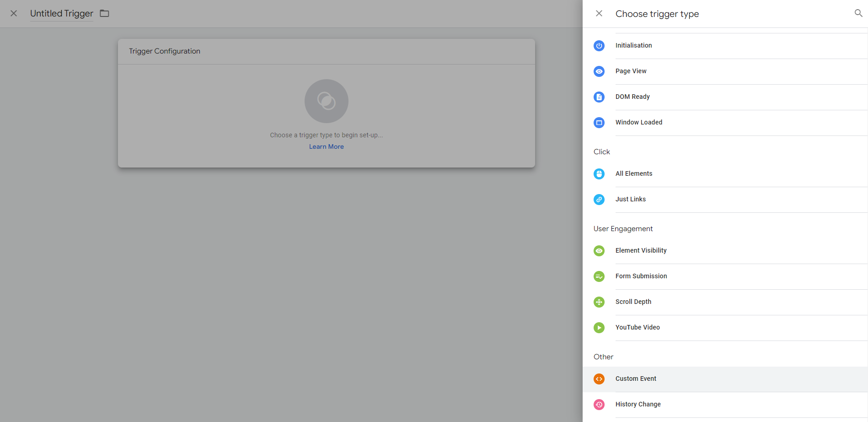Pick the DOM Ready document icon
This screenshot has height=422, width=868.
(x=599, y=97)
